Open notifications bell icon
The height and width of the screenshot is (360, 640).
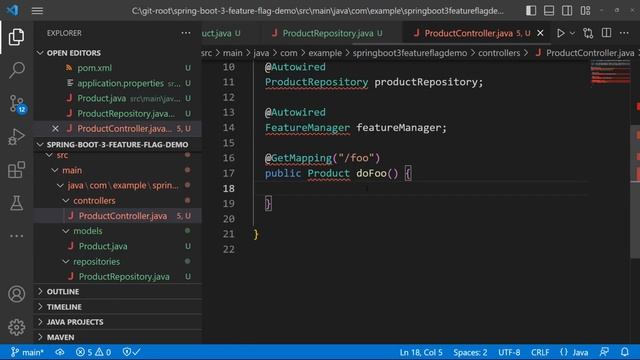(624, 352)
